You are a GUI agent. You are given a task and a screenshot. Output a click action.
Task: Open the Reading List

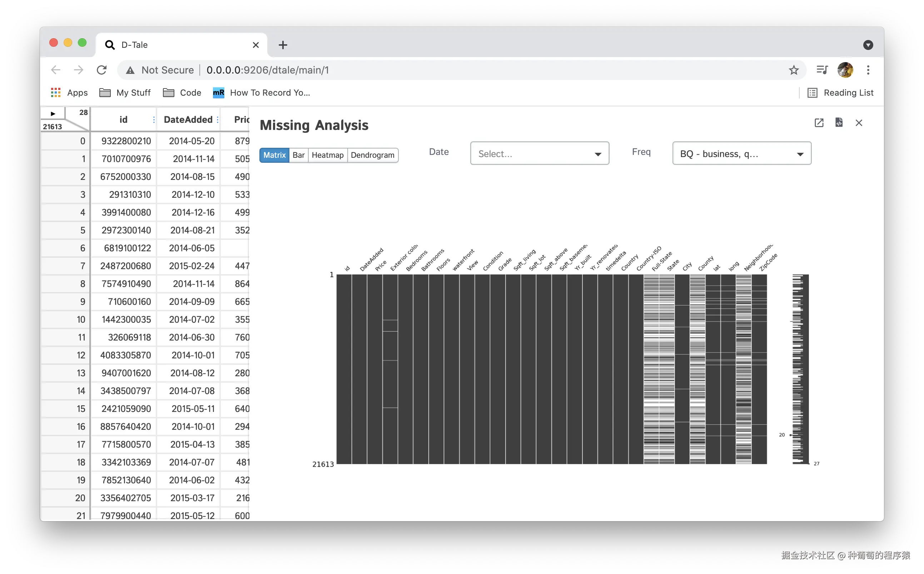pyautogui.click(x=840, y=92)
